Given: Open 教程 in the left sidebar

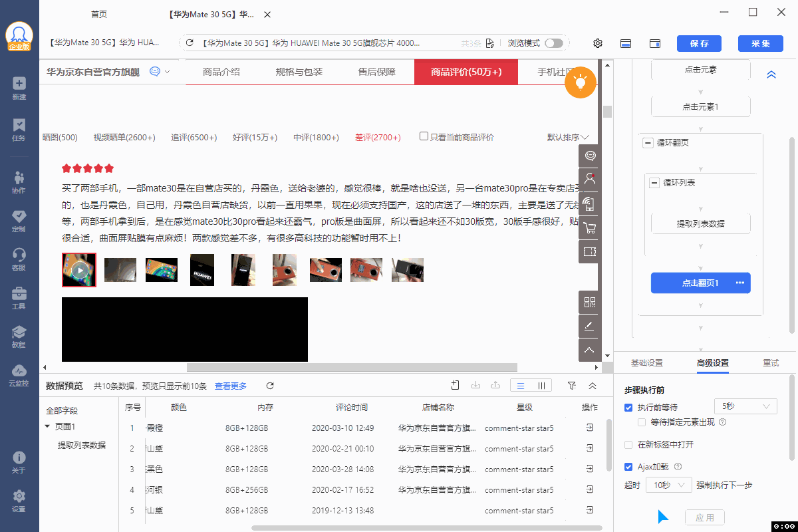Looking at the screenshot, I should click(19, 337).
